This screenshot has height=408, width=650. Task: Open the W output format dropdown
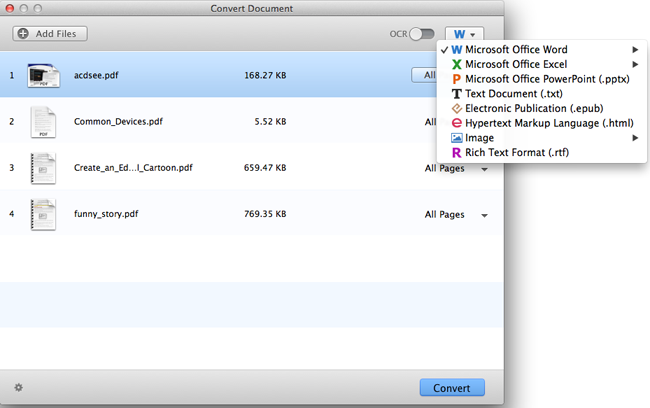coord(464,34)
